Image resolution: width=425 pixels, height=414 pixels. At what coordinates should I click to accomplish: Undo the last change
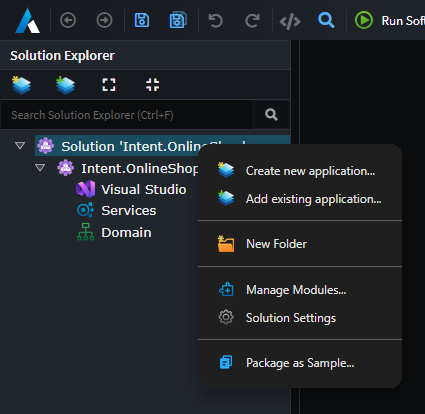point(215,21)
